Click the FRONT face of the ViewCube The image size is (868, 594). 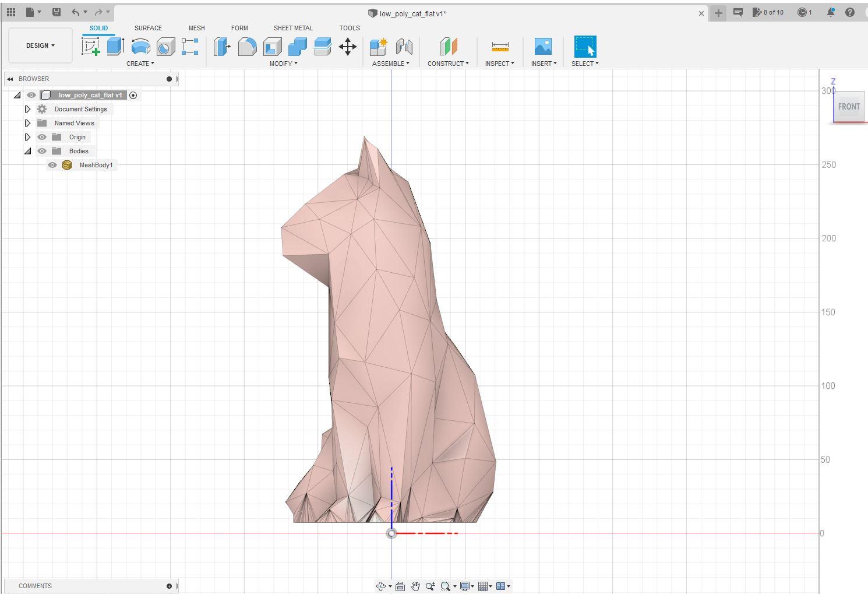(849, 107)
